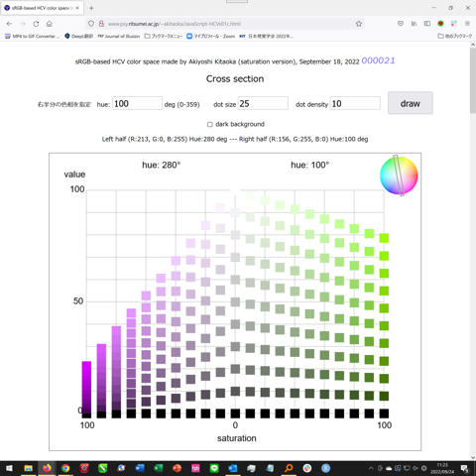Edit the dot density input field
Image resolution: width=476 pixels, height=476 pixels.
355,103
